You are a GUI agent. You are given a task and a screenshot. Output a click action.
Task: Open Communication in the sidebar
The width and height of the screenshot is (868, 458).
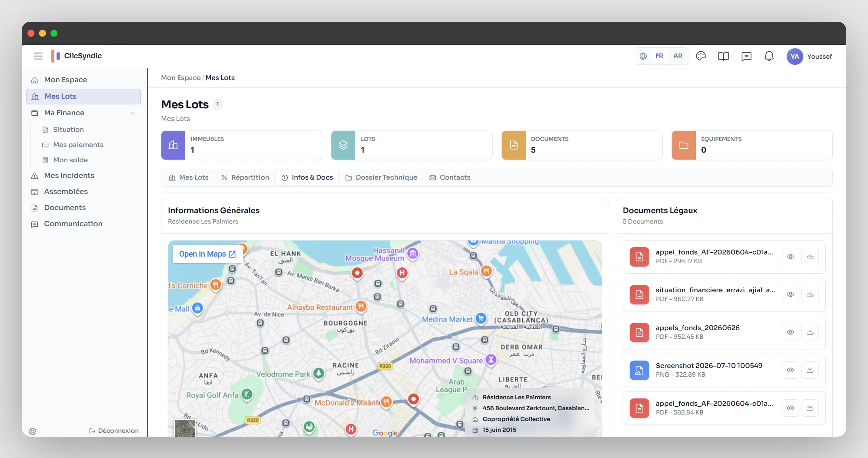click(83, 224)
